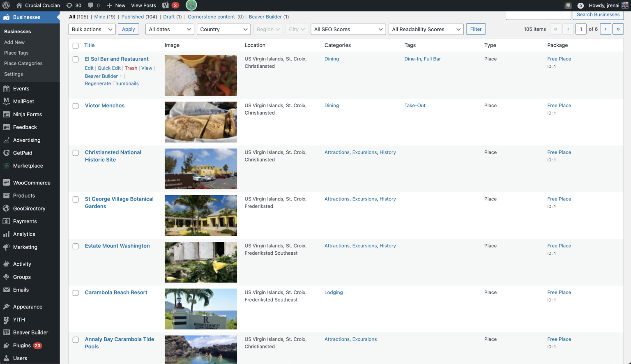
Task: Open the Take-Out tag link
Action: tap(415, 106)
